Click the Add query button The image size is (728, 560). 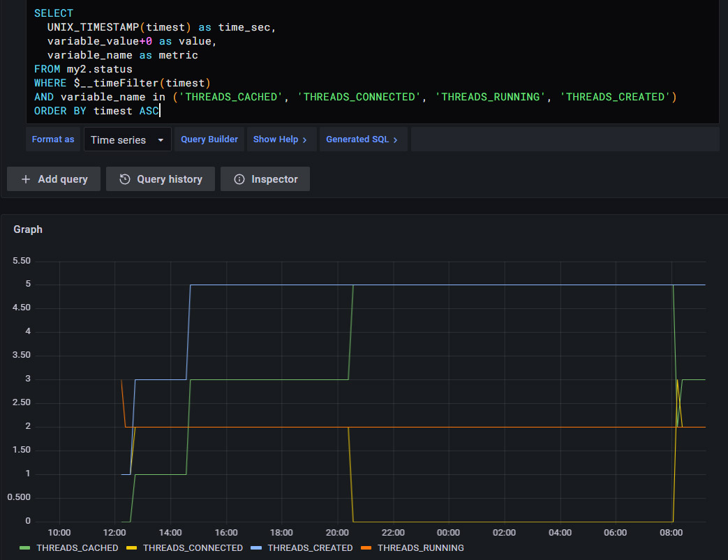54,179
